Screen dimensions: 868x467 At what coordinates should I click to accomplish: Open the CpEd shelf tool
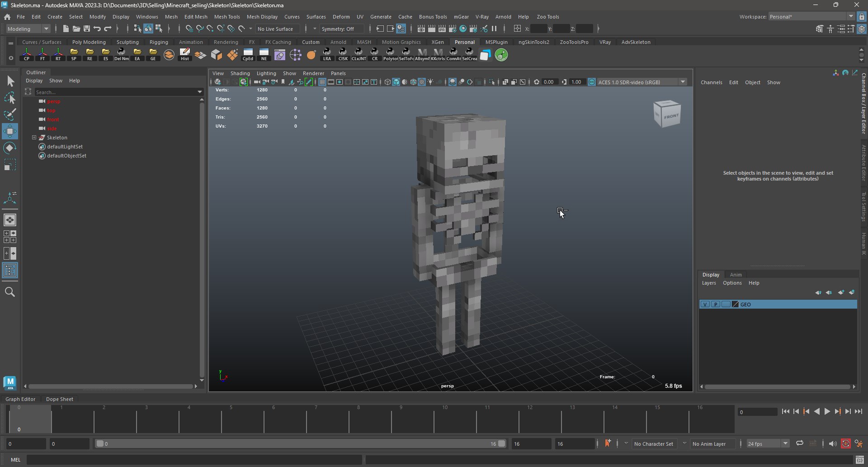tap(248, 55)
